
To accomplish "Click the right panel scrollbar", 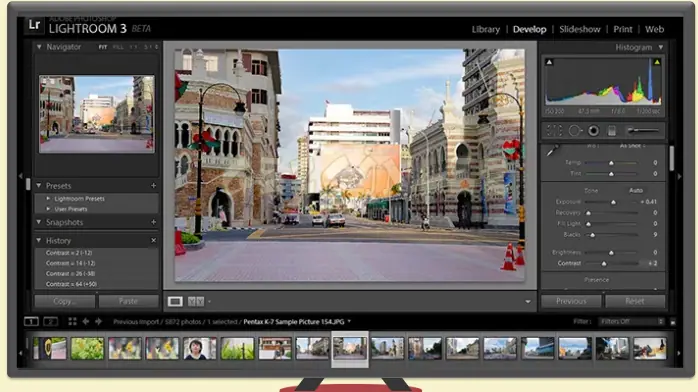I will 672,158.
